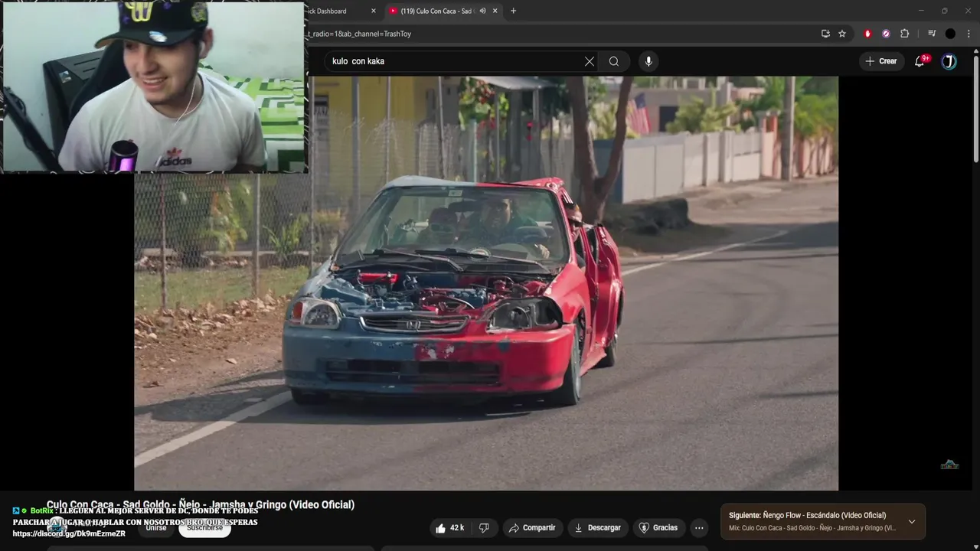Open the media controls icon
980x551 pixels.
coord(932,34)
